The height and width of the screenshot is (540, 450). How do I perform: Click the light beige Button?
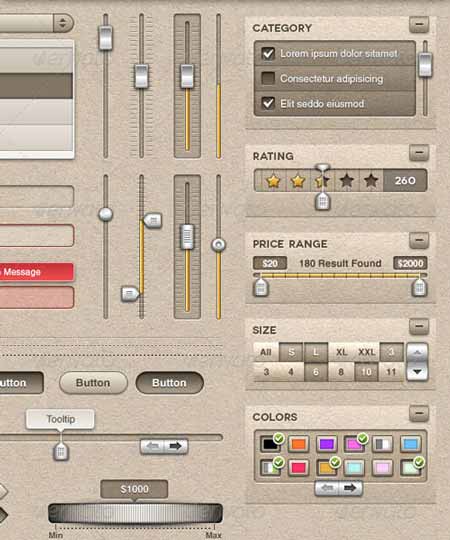[x=93, y=383]
